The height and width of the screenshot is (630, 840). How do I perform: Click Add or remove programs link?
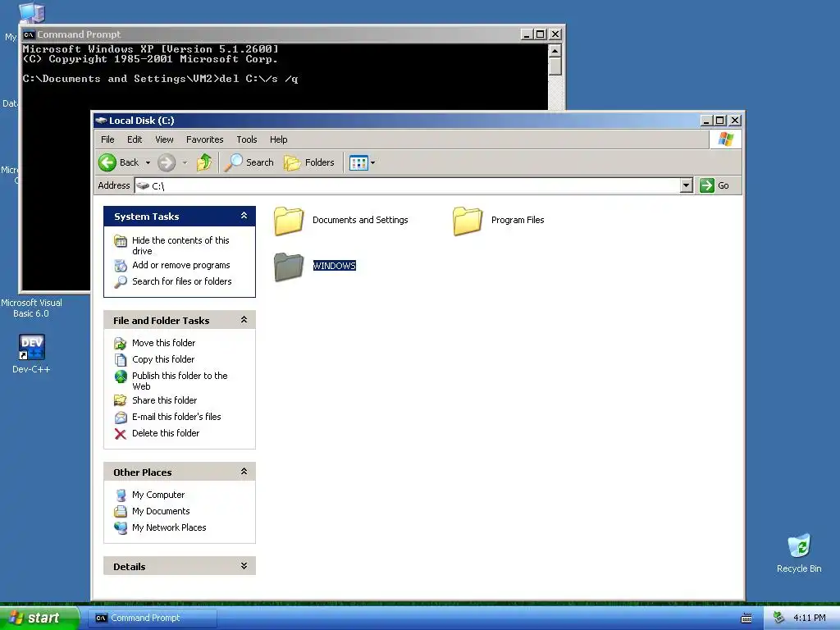point(181,265)
